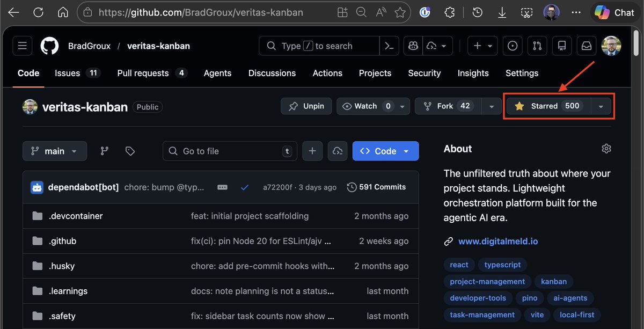The image size is (644, 329).
Task: Expand the star lists dropdown arrow
Action: (x=601, y=106)
